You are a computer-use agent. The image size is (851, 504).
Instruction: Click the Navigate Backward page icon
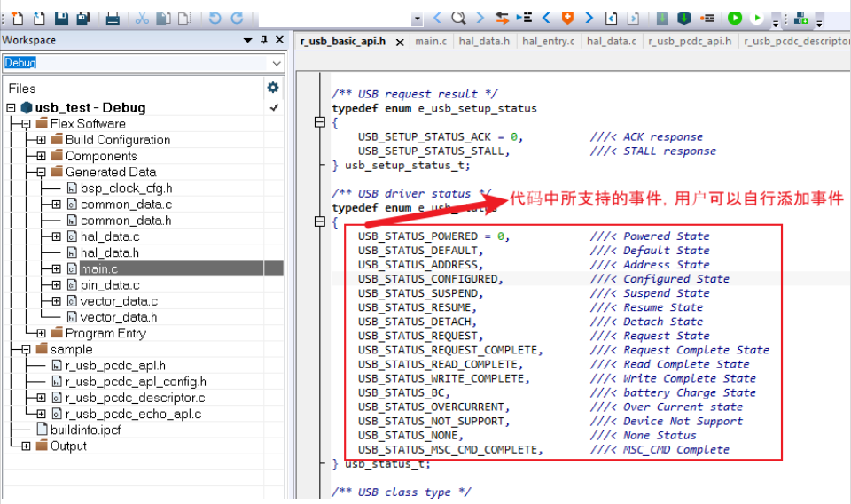[611, 19]
